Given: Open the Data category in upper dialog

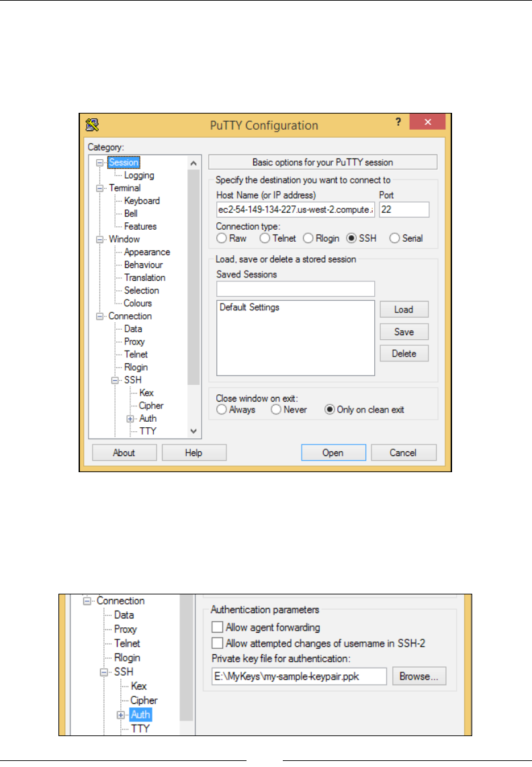Looking at the screenshot, I should point(133,328).
